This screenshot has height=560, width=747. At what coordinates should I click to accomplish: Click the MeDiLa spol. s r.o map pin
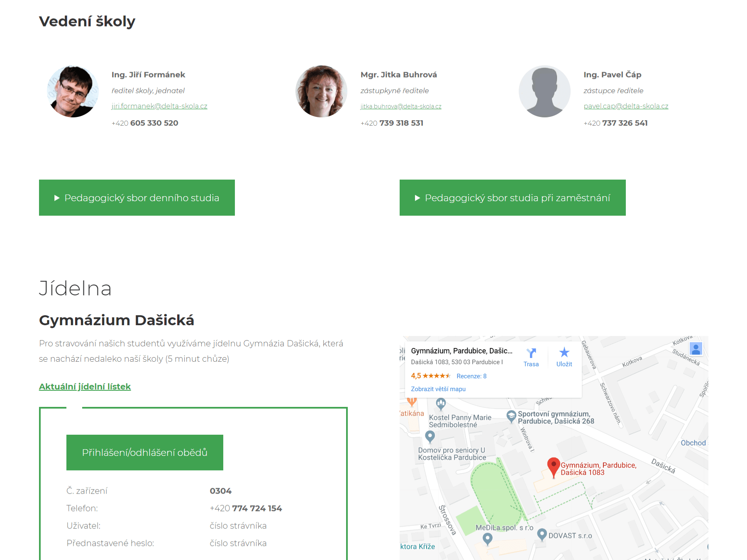[x=488, y=538]
